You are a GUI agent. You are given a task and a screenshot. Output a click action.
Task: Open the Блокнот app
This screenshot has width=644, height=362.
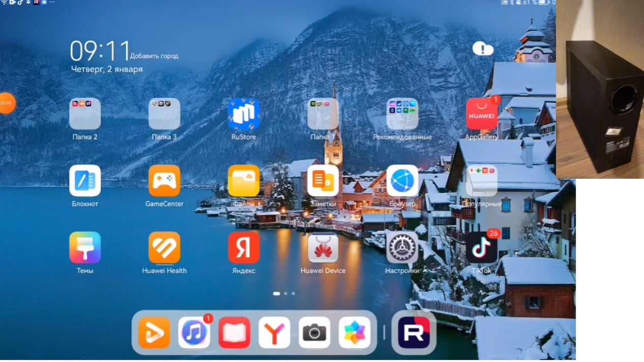tap(85, 181)
